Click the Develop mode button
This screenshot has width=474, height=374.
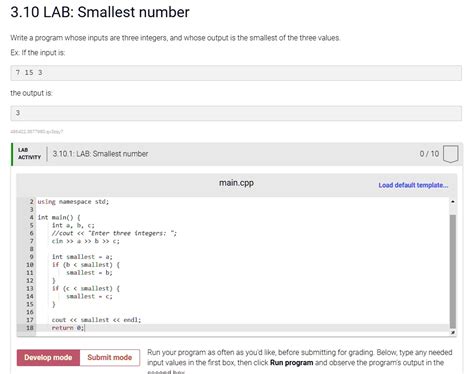[48, 357]
